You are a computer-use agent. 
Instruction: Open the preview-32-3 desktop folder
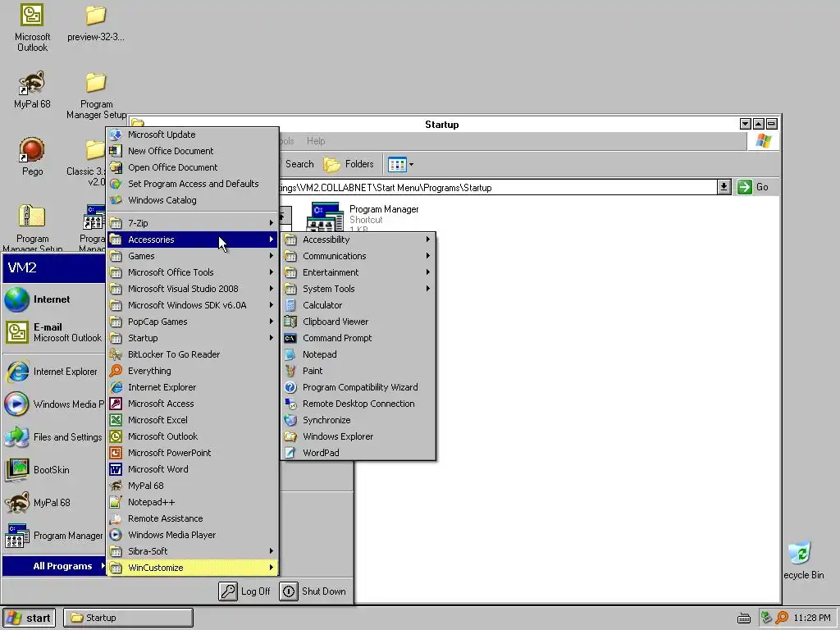pyautogui.click(x=95, y=22)
